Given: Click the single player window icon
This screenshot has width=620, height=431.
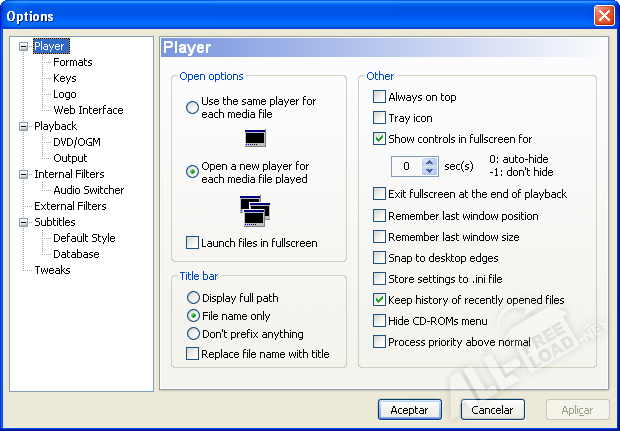Looking at the screenshot, I should click(254, 138).
